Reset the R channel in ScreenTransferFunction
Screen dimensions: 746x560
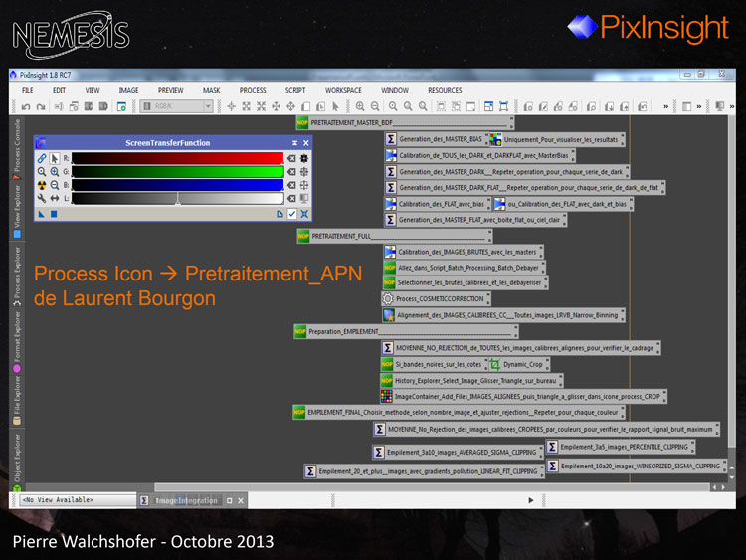pyautogui.click(x=291, y=158)
